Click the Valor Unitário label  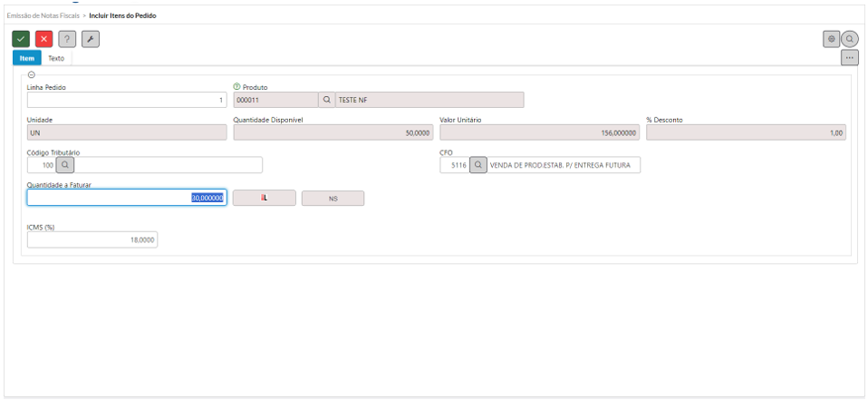point(460,120)
